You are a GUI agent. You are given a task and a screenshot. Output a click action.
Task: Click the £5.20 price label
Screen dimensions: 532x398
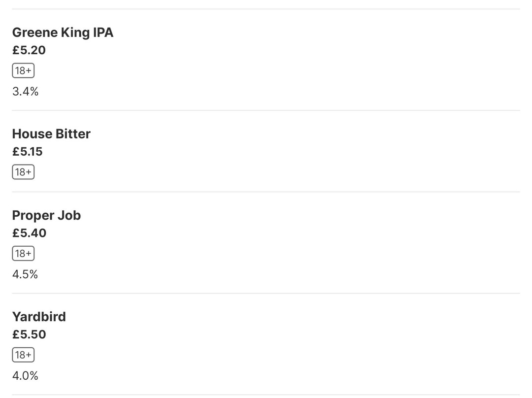29,50
